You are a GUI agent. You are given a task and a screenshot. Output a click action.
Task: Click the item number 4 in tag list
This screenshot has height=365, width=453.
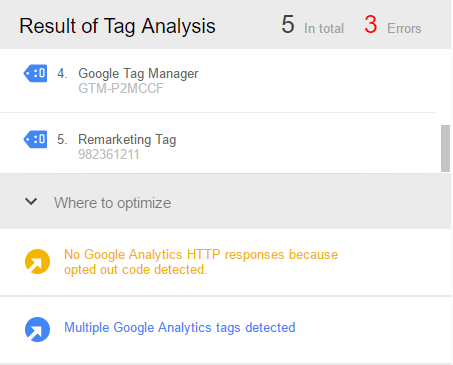pyautogui.click(x=62, y=73)
